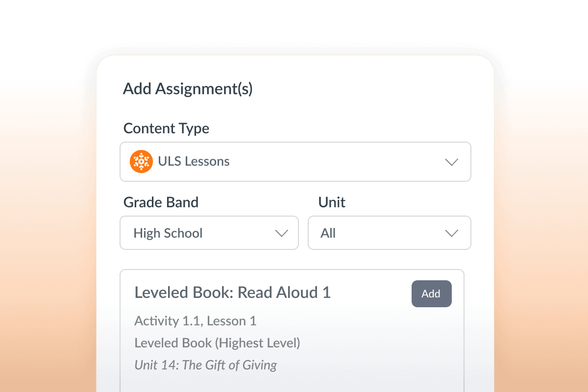Select Unit 14: The Gift of Giving
Screen dimensions: 588x392
(x=205, y=365)
